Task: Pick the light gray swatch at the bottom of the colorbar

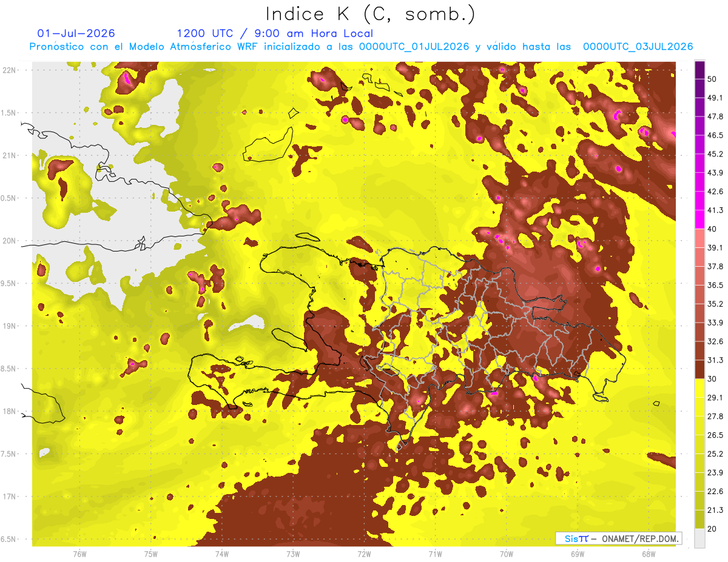Action: coord(699,538)
